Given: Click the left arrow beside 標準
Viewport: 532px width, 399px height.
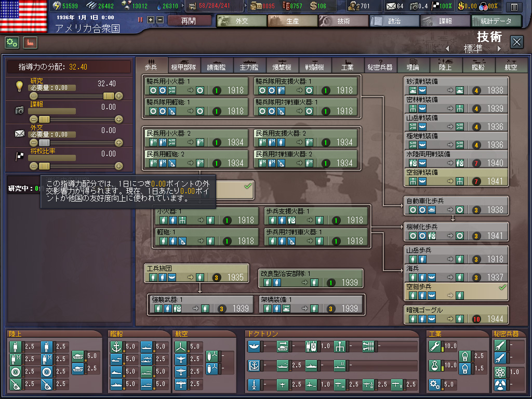Looking at the screenshot, I should pyautogui.click(x=447, y=49).
